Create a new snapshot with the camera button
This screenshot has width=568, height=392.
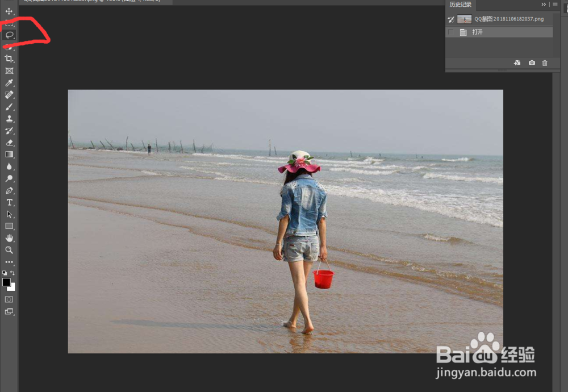click(532, 62)
